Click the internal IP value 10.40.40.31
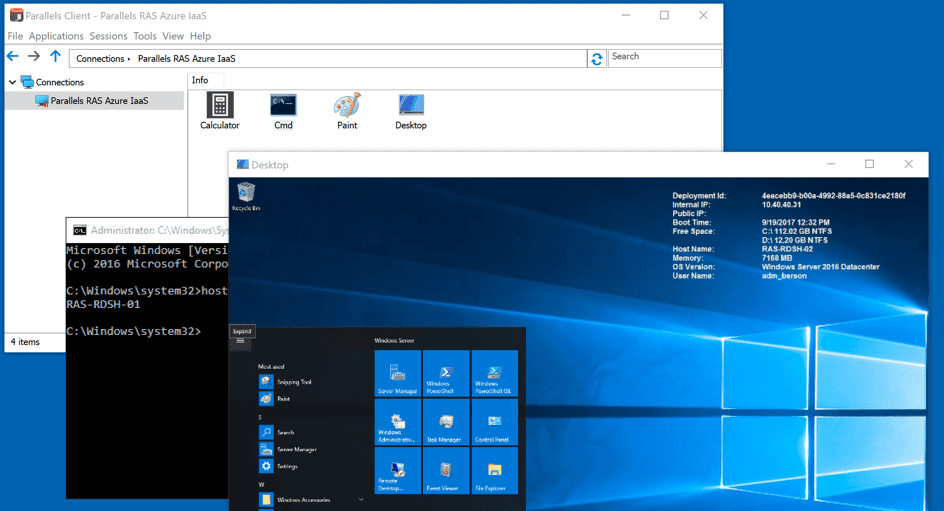The width and height of the screenshot is (944, 511). pos(781,205)
